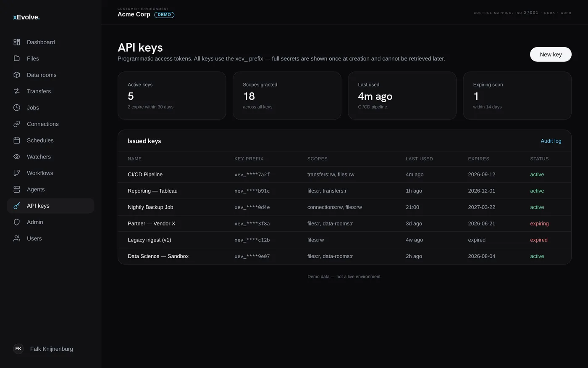588x368 pixels.
Task: Open Workflows in the sidebar
Action: (50, 173)
